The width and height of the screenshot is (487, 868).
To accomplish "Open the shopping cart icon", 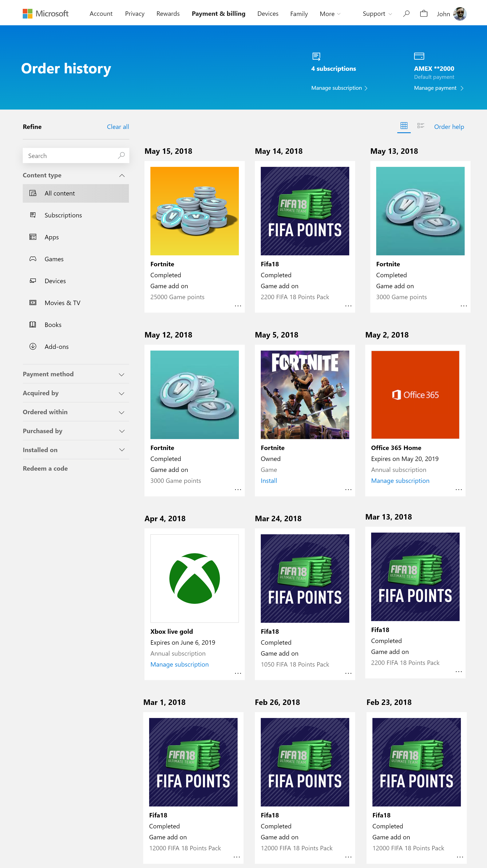I will tap(424, 13).
